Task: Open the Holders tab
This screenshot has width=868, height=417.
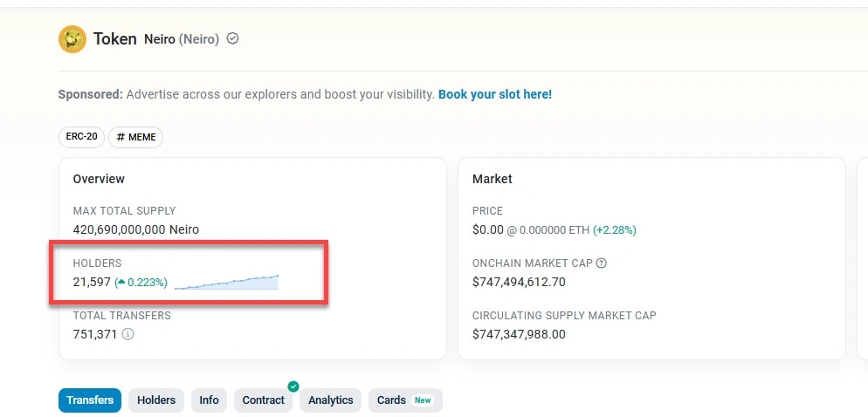Action: pyautogui.click(x=156, y=400)
